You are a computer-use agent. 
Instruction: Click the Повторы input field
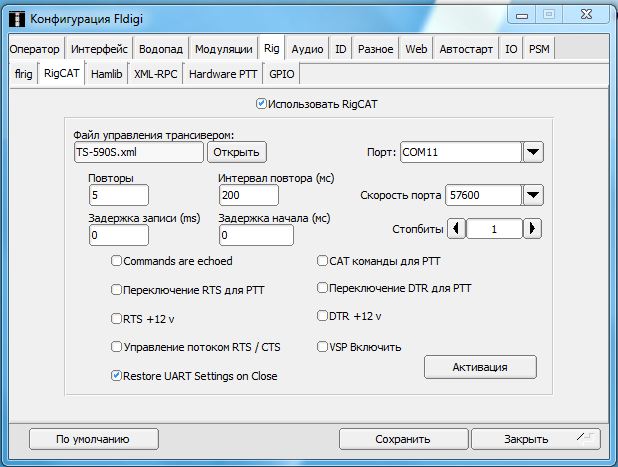tap(118, 195)
